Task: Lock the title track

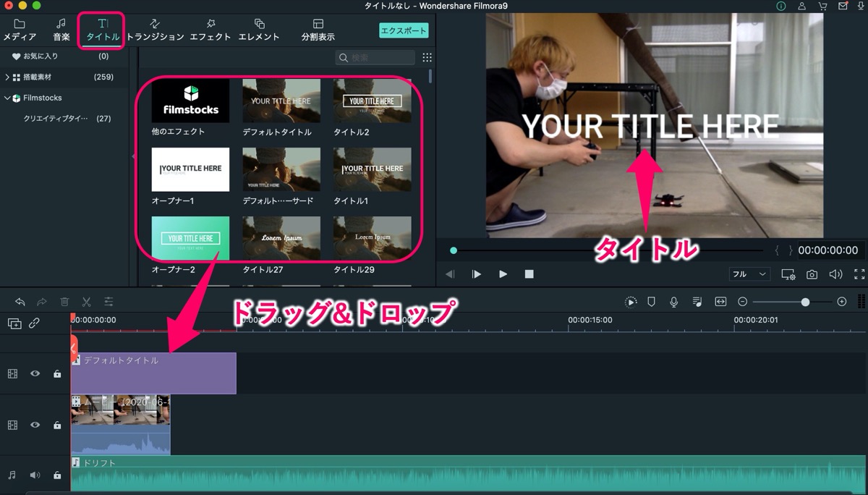Action: point(57,373)
